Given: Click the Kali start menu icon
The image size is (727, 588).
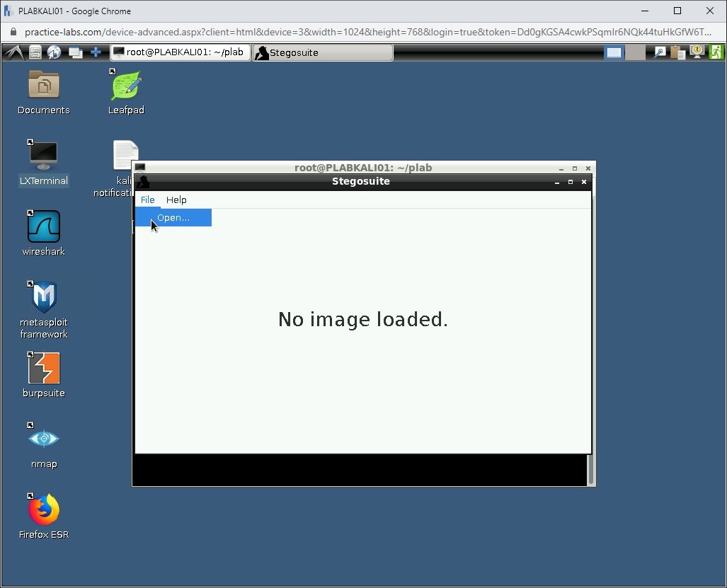Looking at the screenshot, I should coord(13,52).
